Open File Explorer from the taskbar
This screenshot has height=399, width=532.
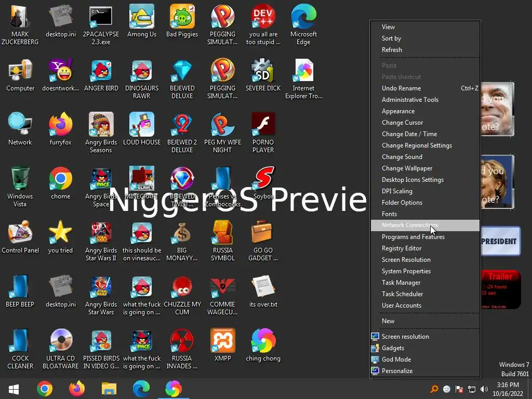[109, 389]
